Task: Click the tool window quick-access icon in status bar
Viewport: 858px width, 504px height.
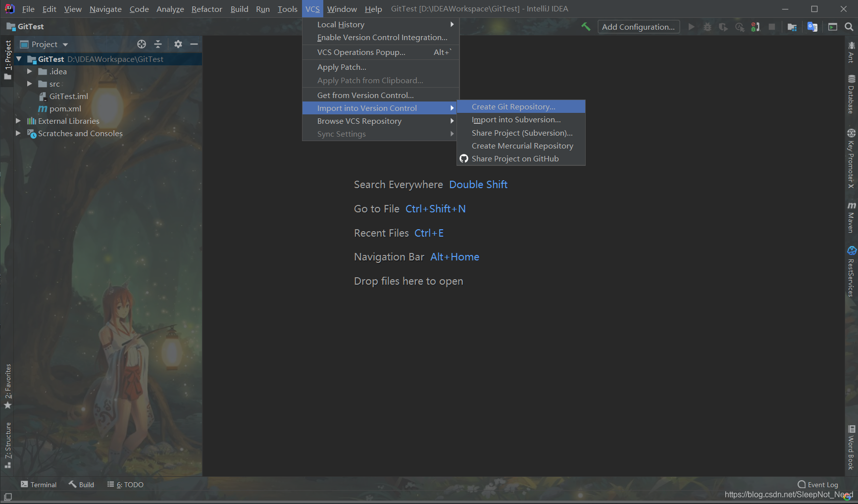Action: (x=8, y=497)
